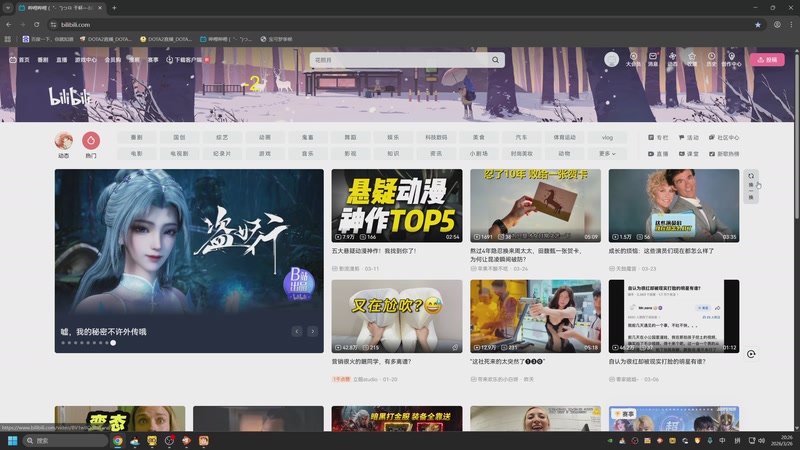The height and width of the screenshot is (450, 800).
Task: Open 专栏 icon link on right
Action: point(658,138)
